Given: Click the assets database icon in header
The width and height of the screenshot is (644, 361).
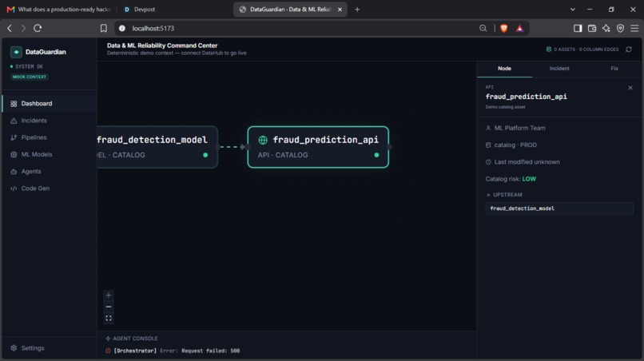Looking at the screenshot, I should pyautogui.click(x=549, y=50).
